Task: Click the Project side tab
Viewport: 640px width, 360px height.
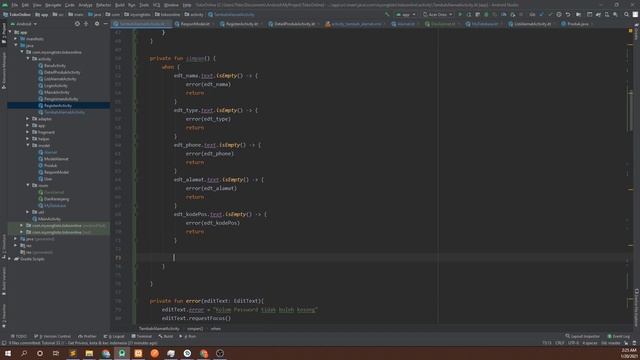Action: (x=4, y=33)
